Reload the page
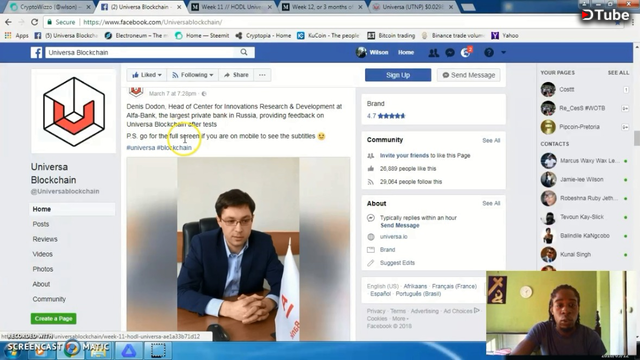Viewport: 640px width, 360px height. (x=34, y=22)
